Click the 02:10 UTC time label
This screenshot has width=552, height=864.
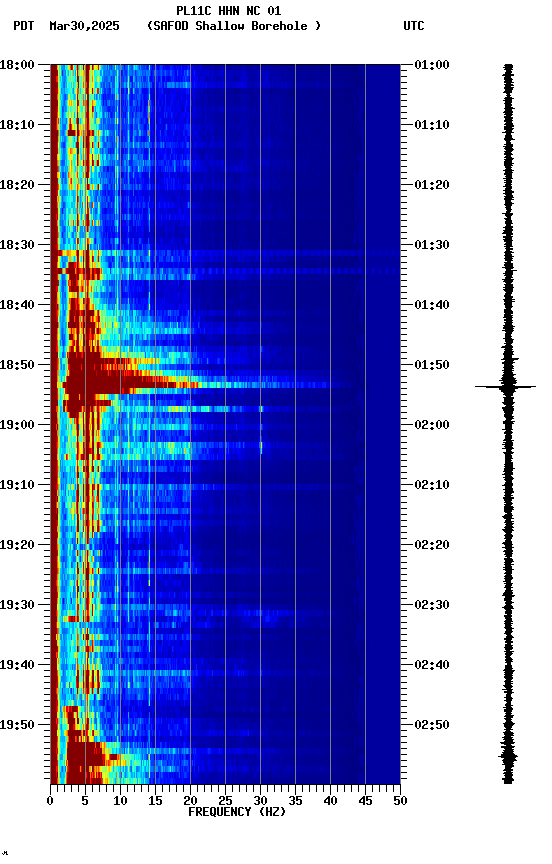pos(432,485)
